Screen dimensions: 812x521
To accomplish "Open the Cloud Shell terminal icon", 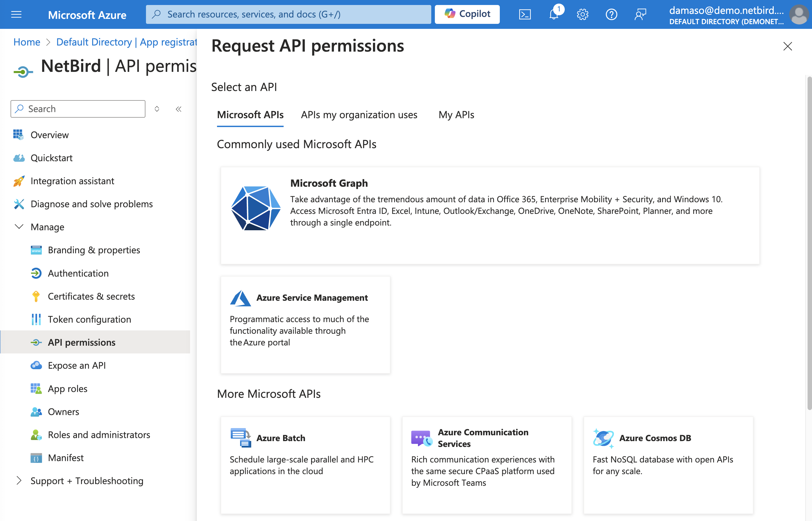I will (x=525, y=14).
